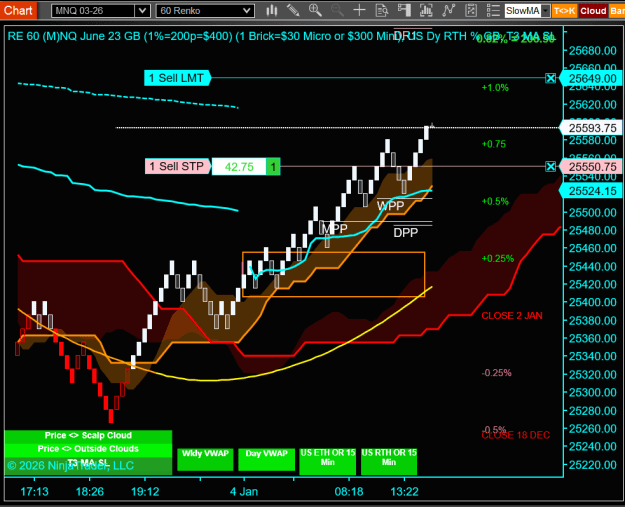The height and width of the screenshot is (507, 625).
Task: Click the MPP pivot label
Action: click(x=335, y=228)
